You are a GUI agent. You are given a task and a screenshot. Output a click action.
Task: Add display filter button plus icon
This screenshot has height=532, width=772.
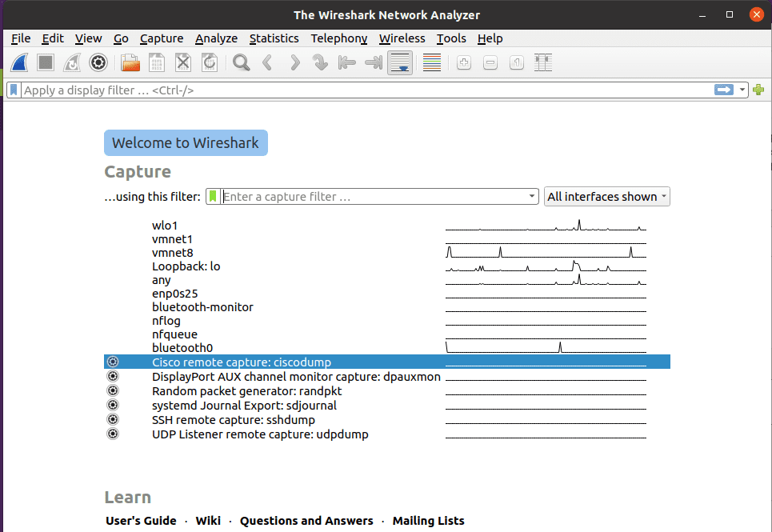pos(758,90)
